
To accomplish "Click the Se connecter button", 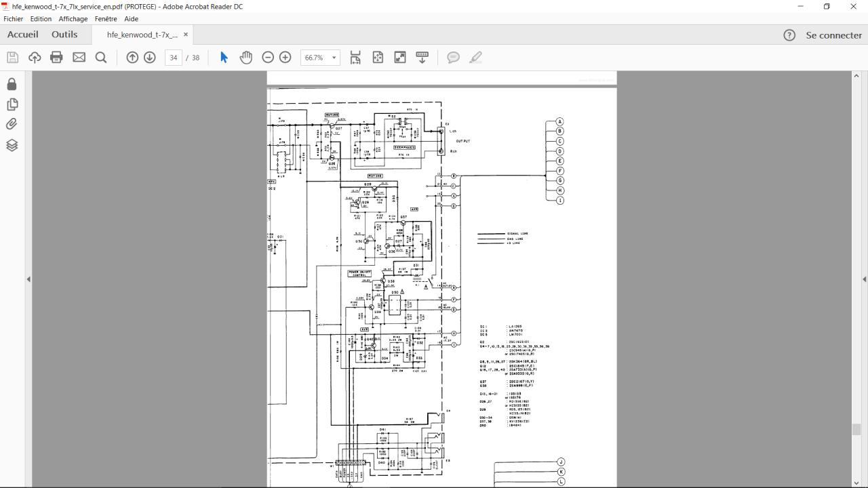I will click(x=833, y=35).
